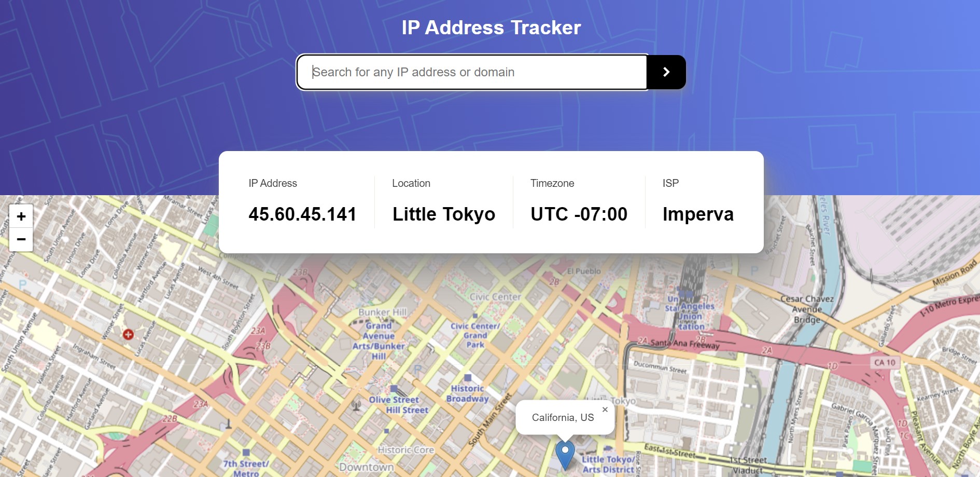The height and width of the screenshot is (477, 980).
Task: Close the California, US popup
Action: pyautogui.click(x=605, y=410)
